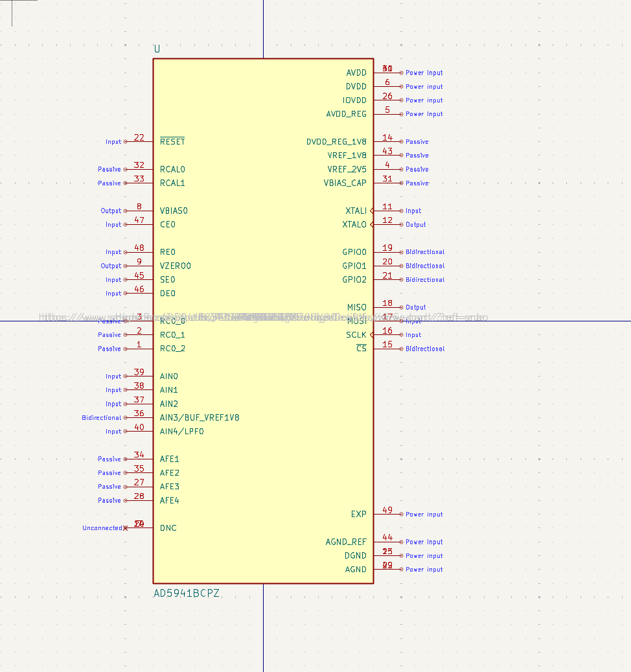This screenshot has width=631, height=672.
Task: Click the AIN4/LPF0 pin label
Action: 181,432
